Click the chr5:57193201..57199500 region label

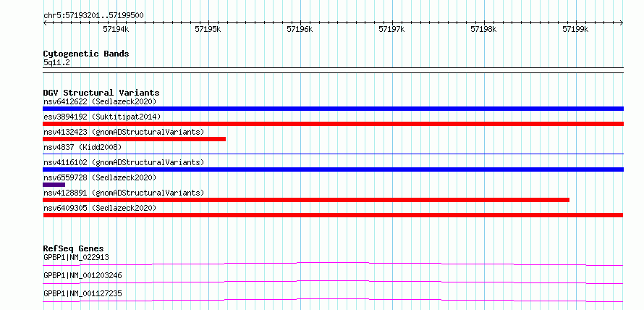(x=93, y=16)
